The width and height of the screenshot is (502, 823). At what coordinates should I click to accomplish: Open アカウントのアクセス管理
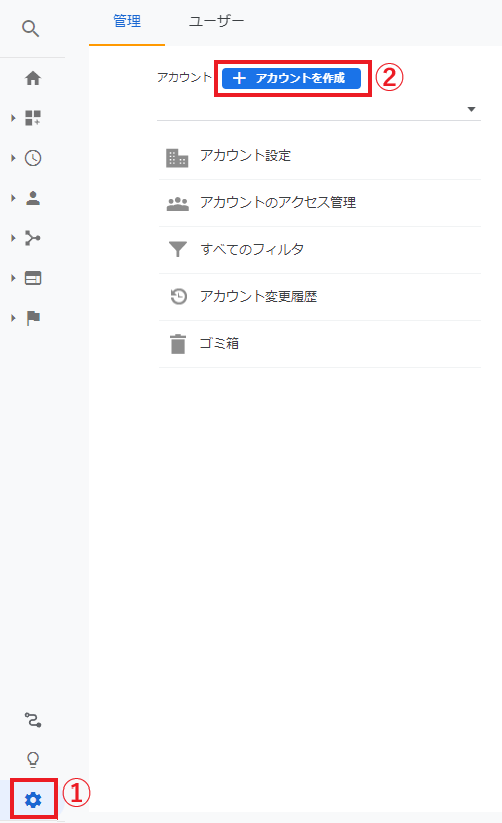point(319,203)
